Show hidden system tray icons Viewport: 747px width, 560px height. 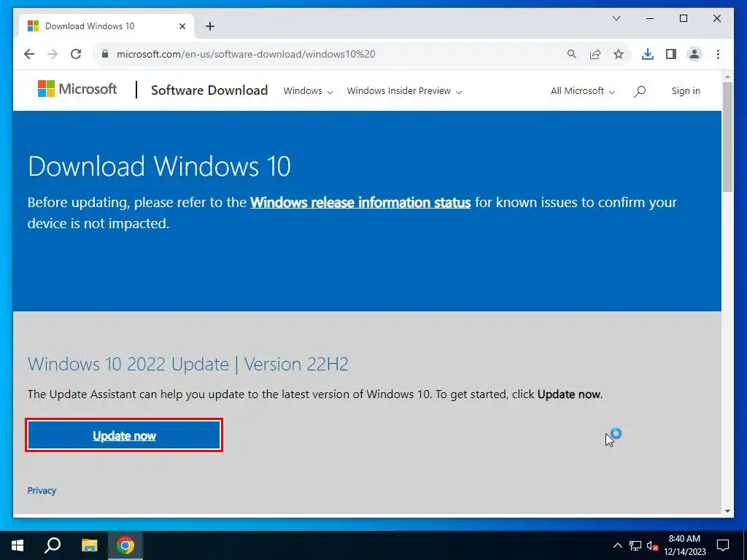[x=617, y=545]
